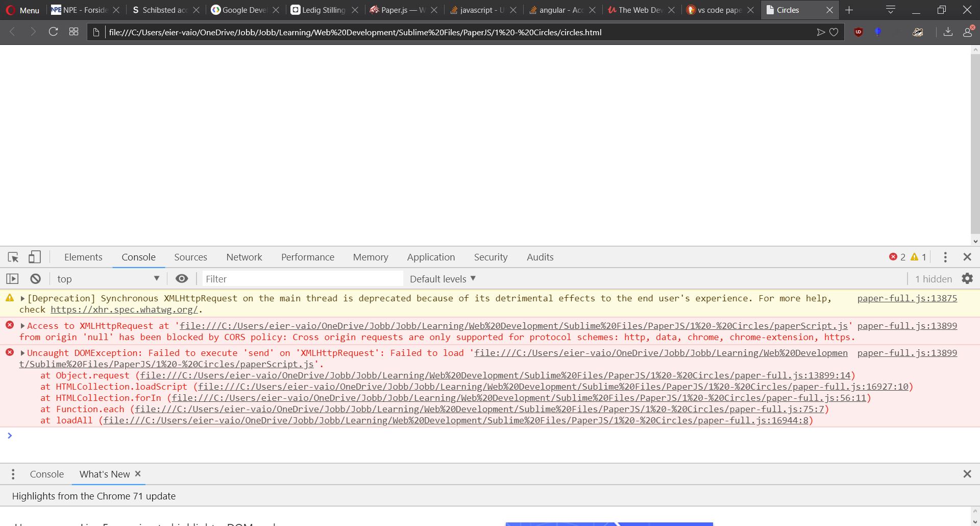Viewport: 980px width, 526px height.
Task: Open paper-full.js:13899 link on CORS error
Action: 907,326
